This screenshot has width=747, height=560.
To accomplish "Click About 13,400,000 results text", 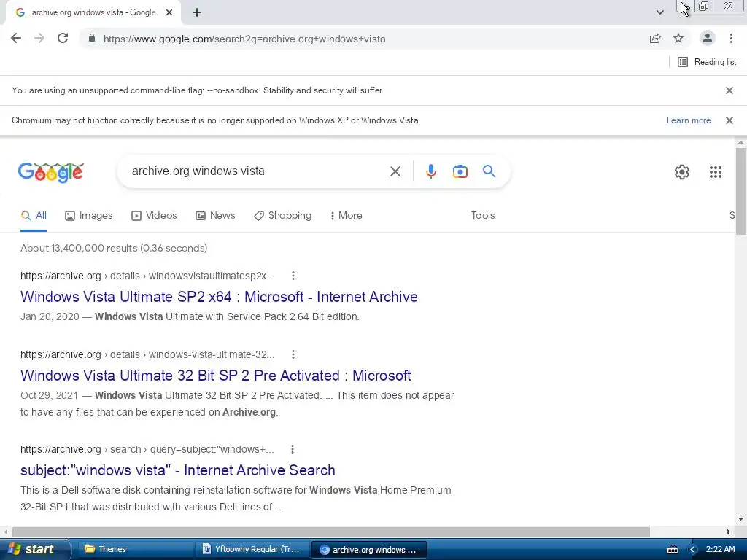I will tap(114, 248).
